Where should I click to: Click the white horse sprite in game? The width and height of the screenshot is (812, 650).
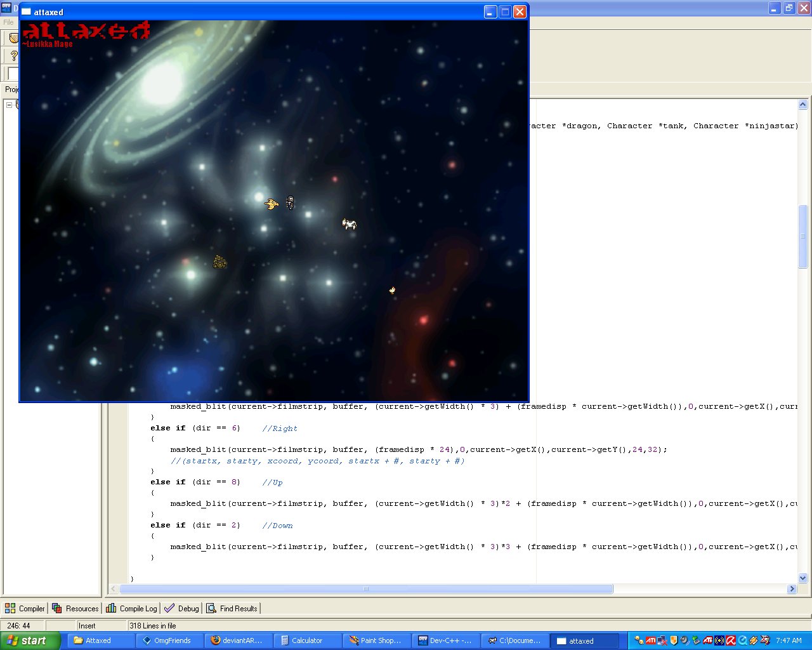(x=349, y=223)
